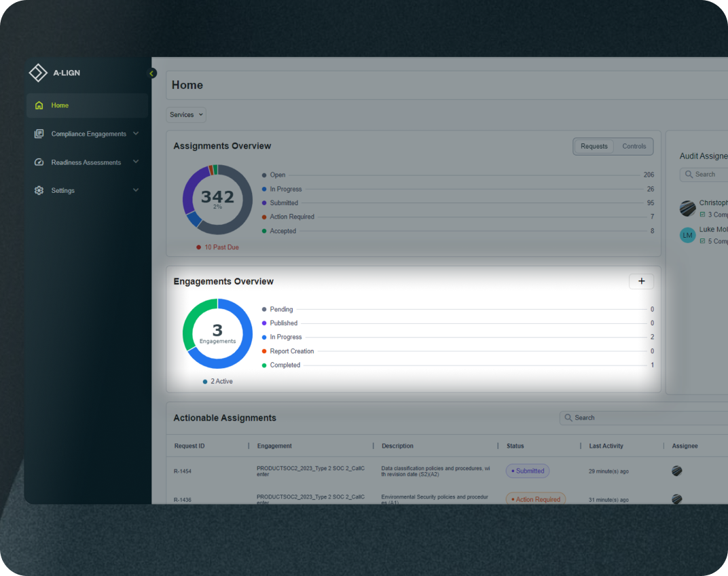The width and height of the screenshot is (728, 576).
Task: Click the Actionable Assignments search field
Action: [644, 418]
